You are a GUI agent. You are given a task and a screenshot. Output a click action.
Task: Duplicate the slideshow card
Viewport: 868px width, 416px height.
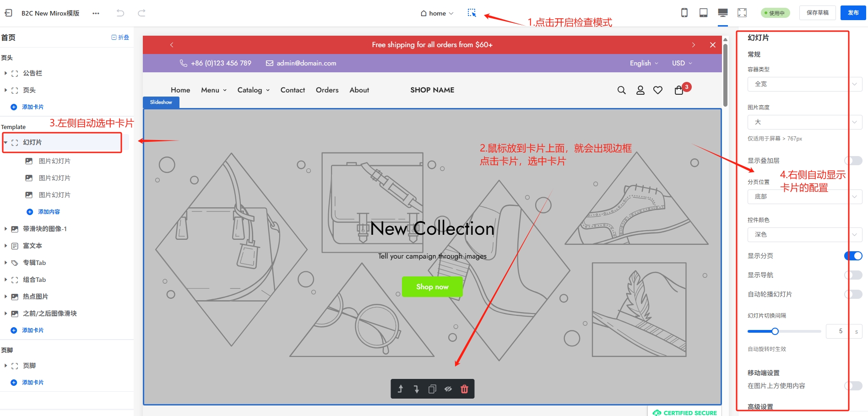pyautogui.click(x=432, y=389)
